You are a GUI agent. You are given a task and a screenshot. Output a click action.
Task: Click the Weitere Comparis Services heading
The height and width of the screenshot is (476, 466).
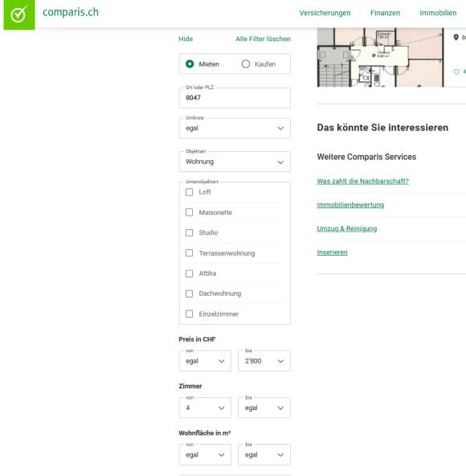pyautogui.click(x=366, y=157)
